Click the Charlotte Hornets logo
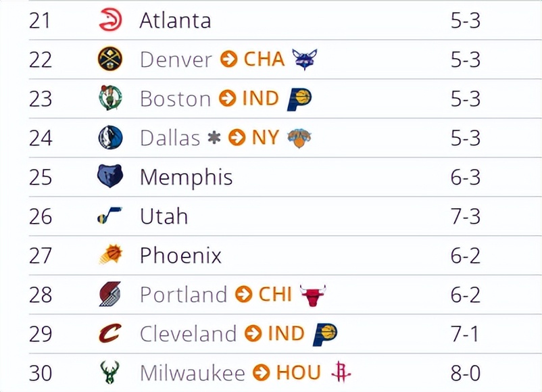This screenshot has width=542, height=392. [x=305, y=59]
